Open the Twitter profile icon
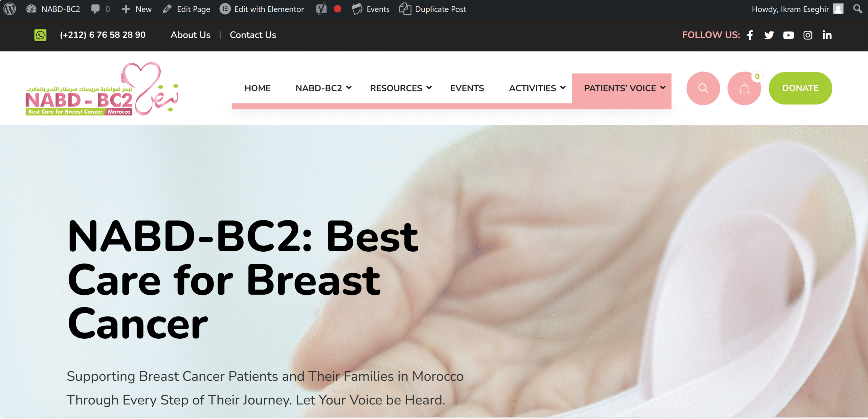The image size is (868, 419). click(x=769, y=35)
